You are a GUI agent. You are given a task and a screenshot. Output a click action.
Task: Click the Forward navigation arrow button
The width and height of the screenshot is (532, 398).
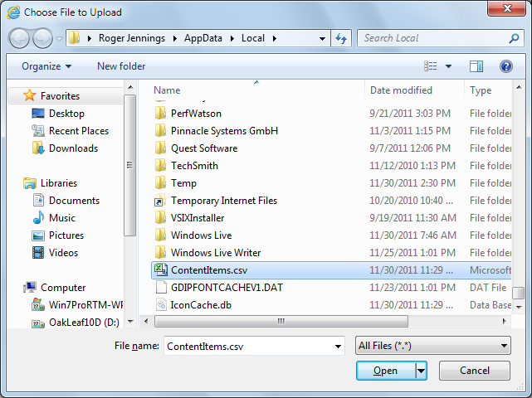tap(42, 38)
